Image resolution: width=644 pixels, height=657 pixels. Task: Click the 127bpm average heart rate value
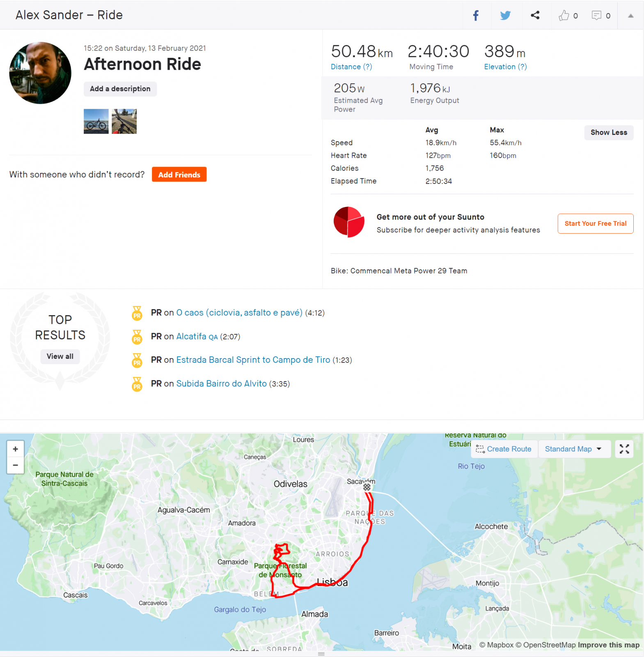(x=438, y=156)
